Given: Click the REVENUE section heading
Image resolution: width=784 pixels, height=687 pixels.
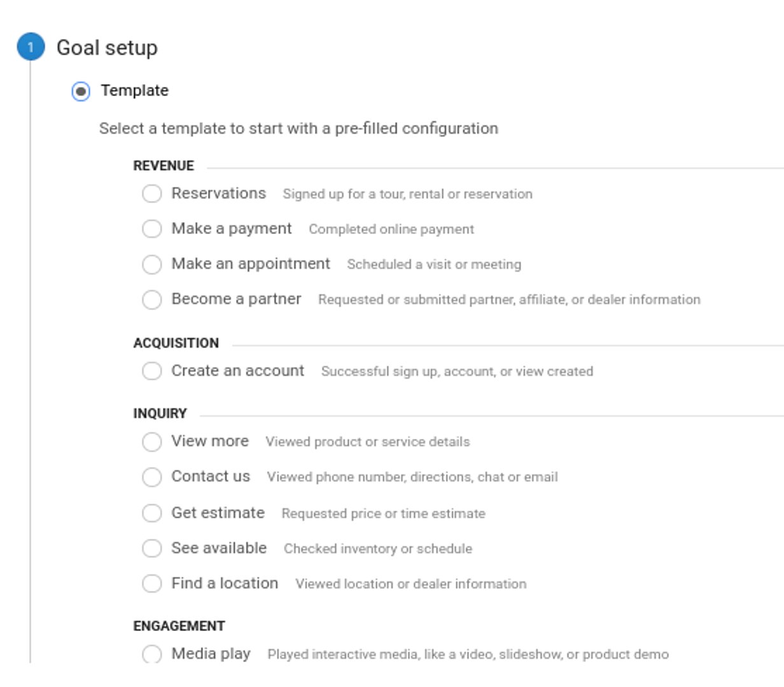Looking at the screenshot, I should pos(164,166).
